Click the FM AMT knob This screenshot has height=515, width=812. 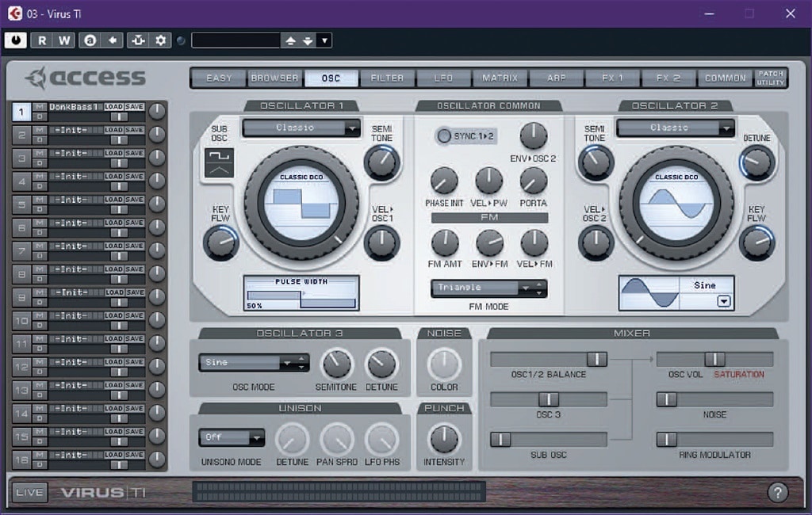pos(445,242)
